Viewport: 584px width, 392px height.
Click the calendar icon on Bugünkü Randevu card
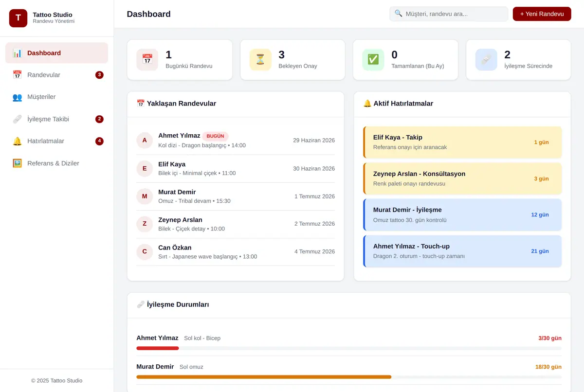click(x=147, y=59)
